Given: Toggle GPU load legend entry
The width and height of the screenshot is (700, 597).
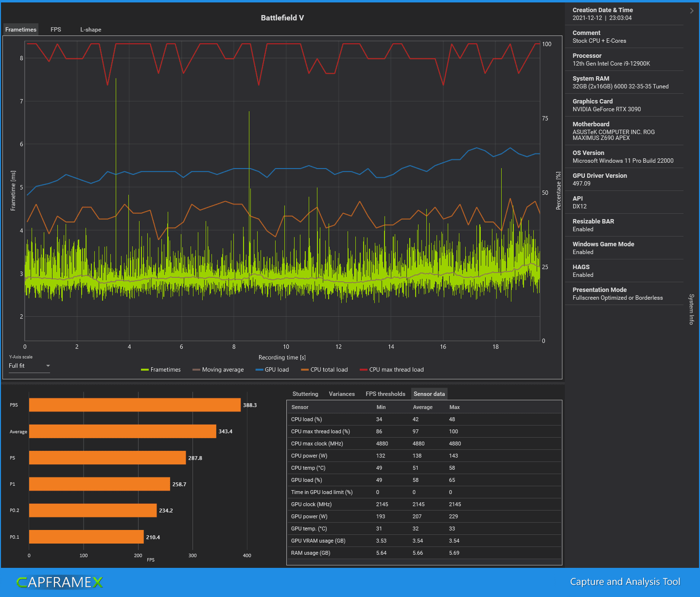Looking at the screenshot, I should point(272,370).
